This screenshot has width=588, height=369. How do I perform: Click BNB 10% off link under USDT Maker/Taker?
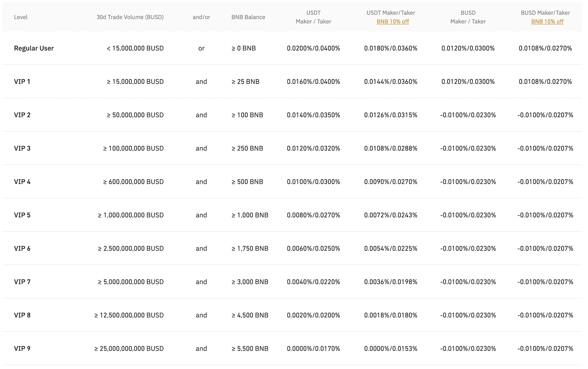pos(392,22)
